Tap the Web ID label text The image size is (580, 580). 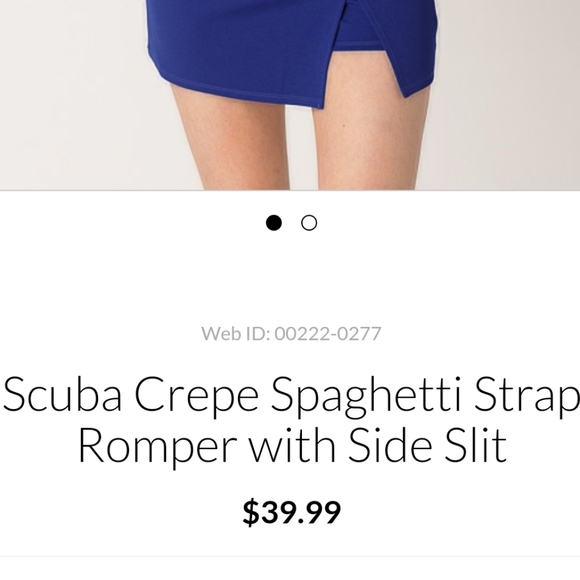[236, 334]
